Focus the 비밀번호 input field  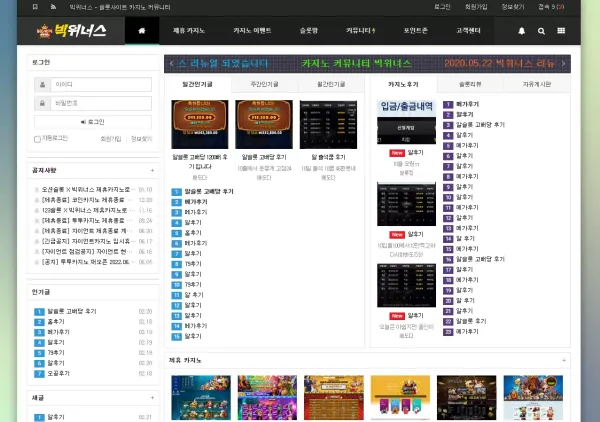[x=101, y=103]
